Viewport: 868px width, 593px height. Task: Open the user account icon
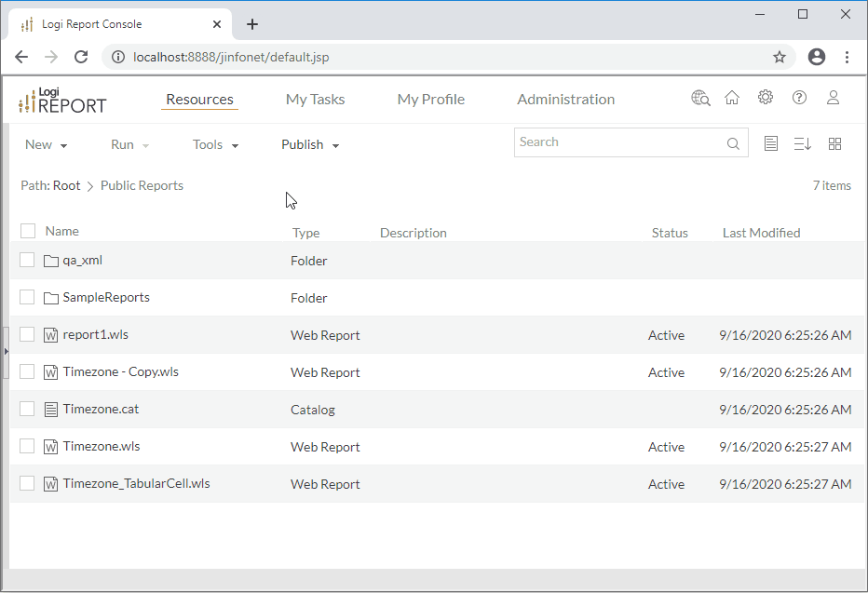coord(834,98)
